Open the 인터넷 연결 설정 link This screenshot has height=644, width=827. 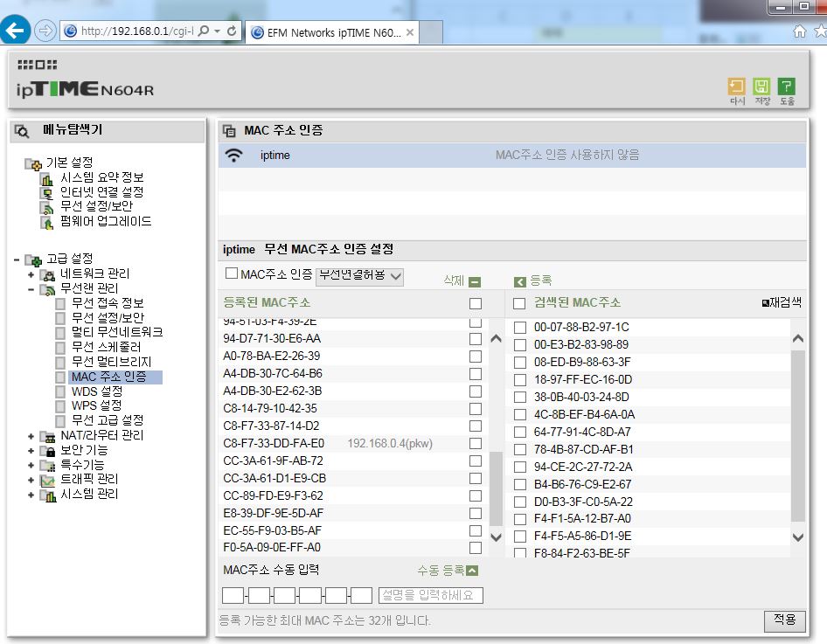(x=101, y=192)
